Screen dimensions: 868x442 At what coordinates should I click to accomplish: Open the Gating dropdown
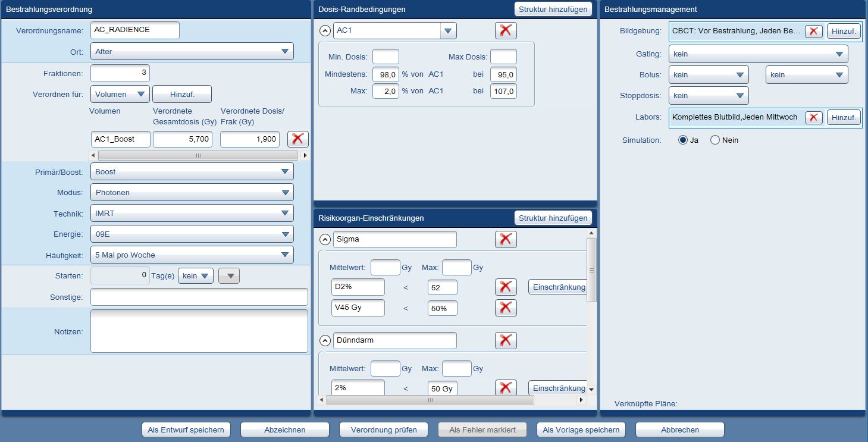pos(758,54)
